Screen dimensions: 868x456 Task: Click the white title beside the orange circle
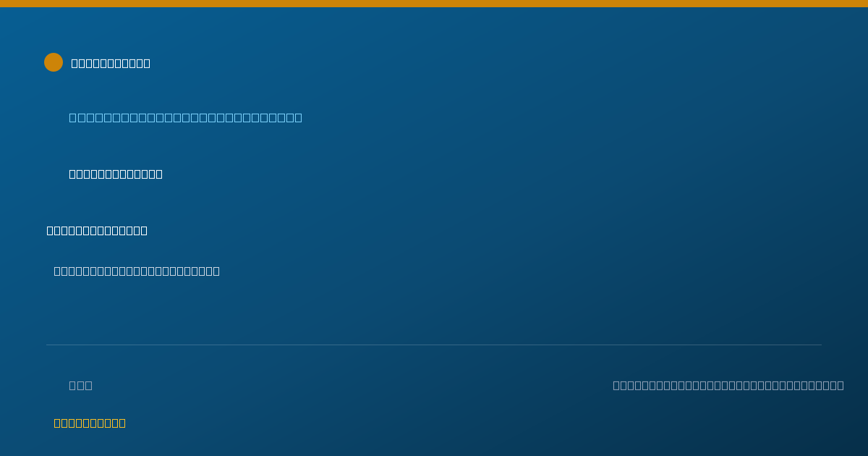pyautogui.click(x=111, y=63)
